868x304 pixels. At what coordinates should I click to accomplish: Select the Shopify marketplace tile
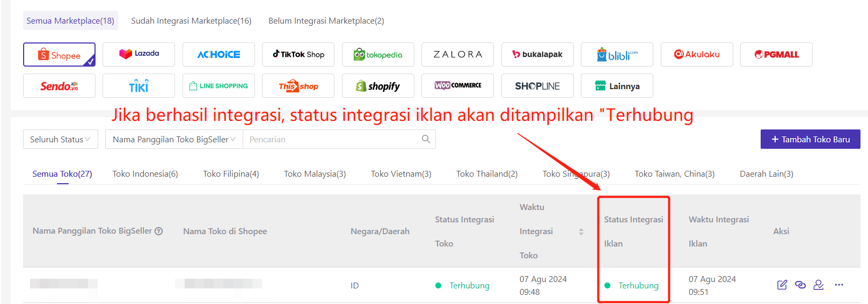(x=378, y=86)
